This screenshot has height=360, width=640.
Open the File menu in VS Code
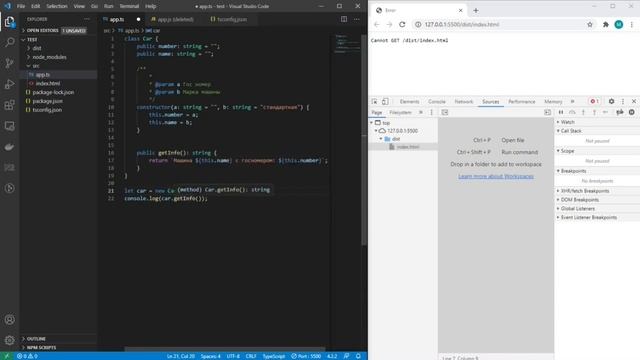coord(21,6)
